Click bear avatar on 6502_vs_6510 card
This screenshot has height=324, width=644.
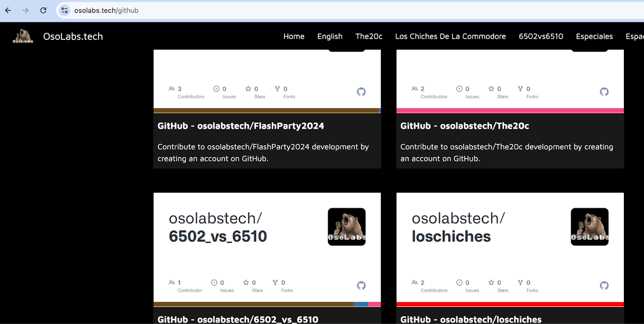(x=347, y=227)
